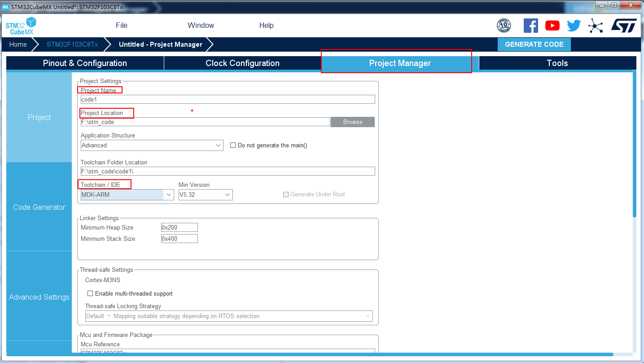The width and height of the screenshot is (644, 363).
Task: Toggle Do not generate the main() checkbox
Action: [233, 145]
